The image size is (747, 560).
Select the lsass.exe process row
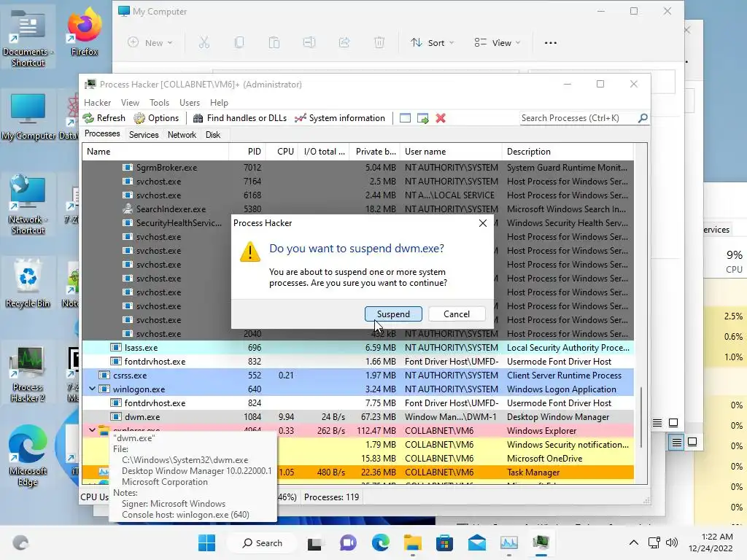coord(357,348)
